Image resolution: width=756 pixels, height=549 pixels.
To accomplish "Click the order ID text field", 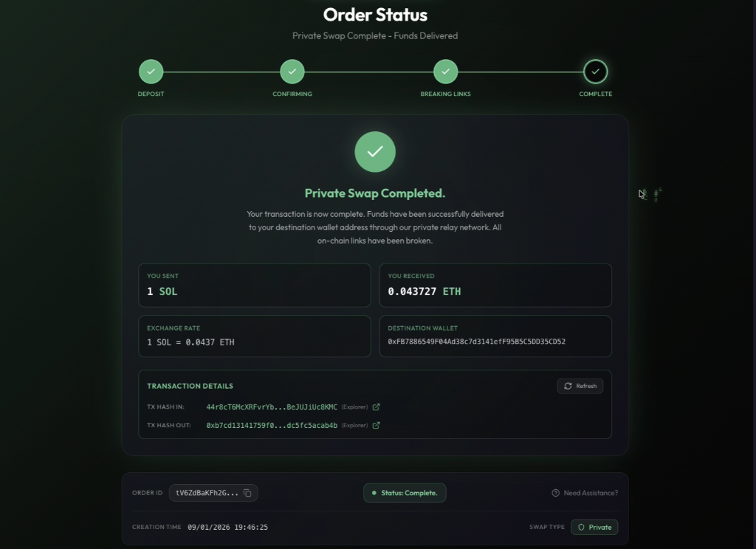I will click(x=207, y=493).
